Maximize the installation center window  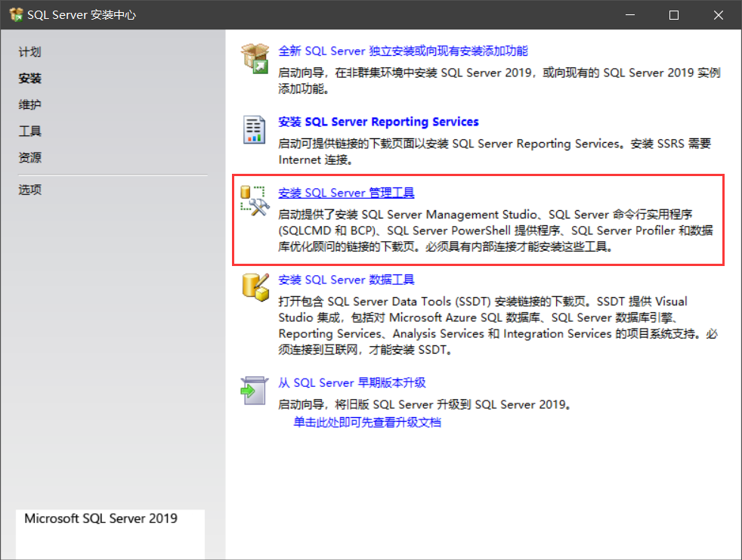click(x=674, y=14)
